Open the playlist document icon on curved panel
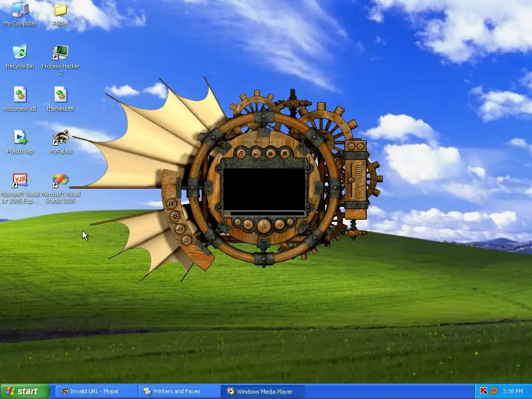 [x=187, y=241]
